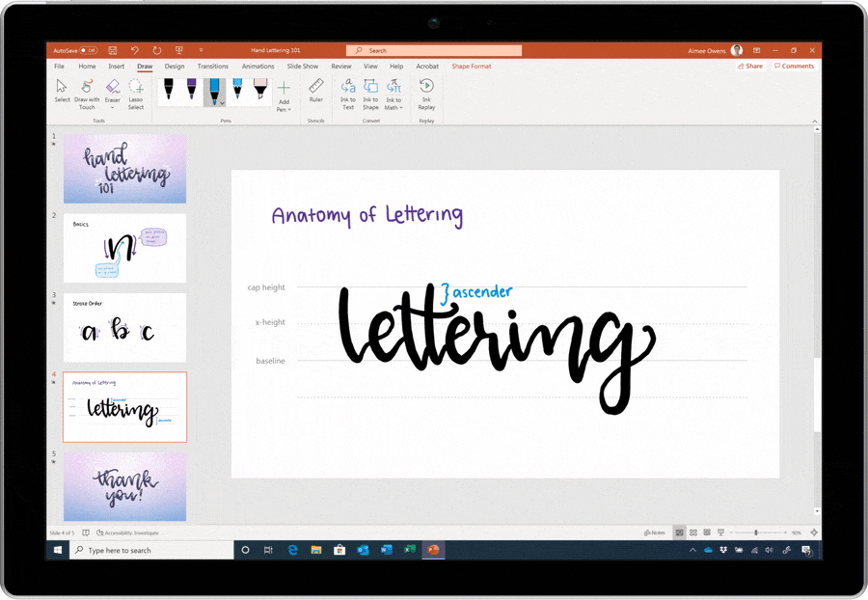Click the Share button
Viewport: 868px width, 600px height.
click(x=751, y=66)
